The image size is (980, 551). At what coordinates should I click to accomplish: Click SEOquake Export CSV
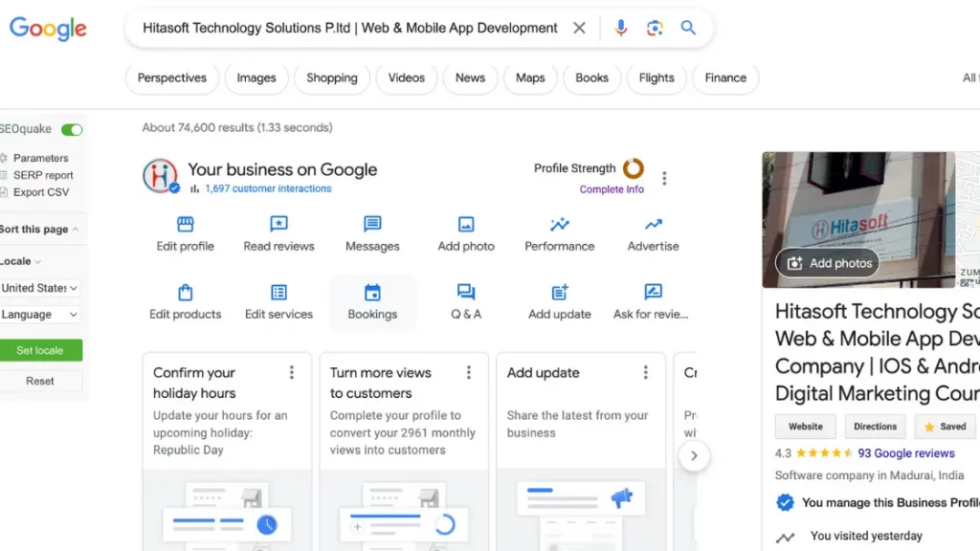click(41, 191)
